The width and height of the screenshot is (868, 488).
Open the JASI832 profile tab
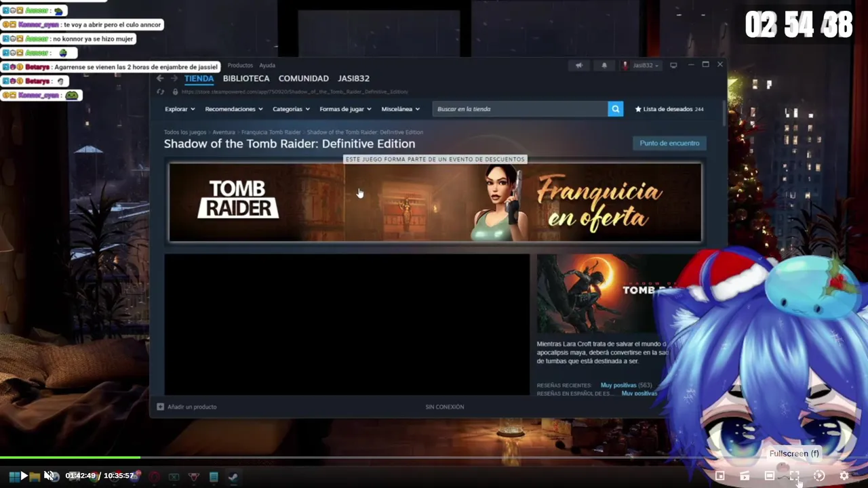point(354,79)
